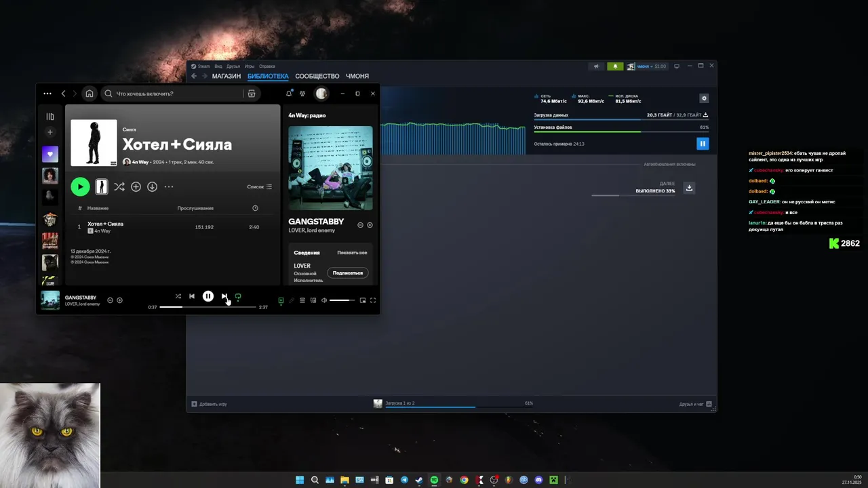Open the 'Список' view dropdown
The width and height of the screenshot is (868, 488).
(260, 186)
